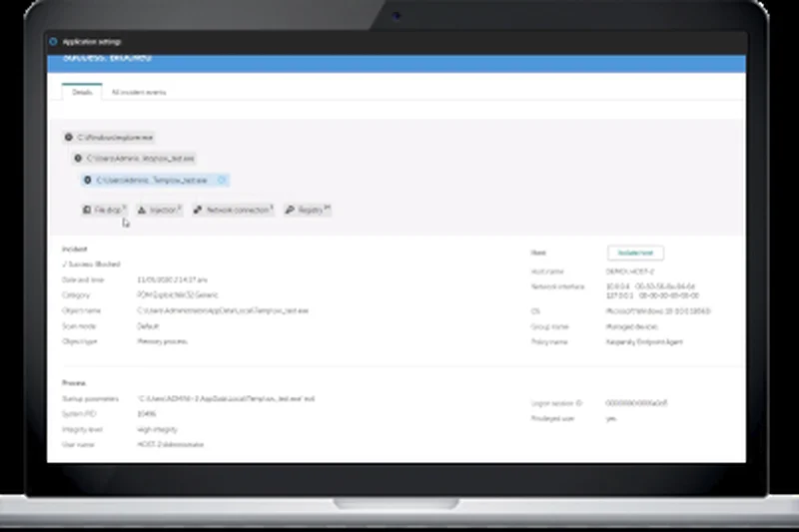The image size is (799, 532).
Task: Click the Registry key icon
Action: coord(290,210)
